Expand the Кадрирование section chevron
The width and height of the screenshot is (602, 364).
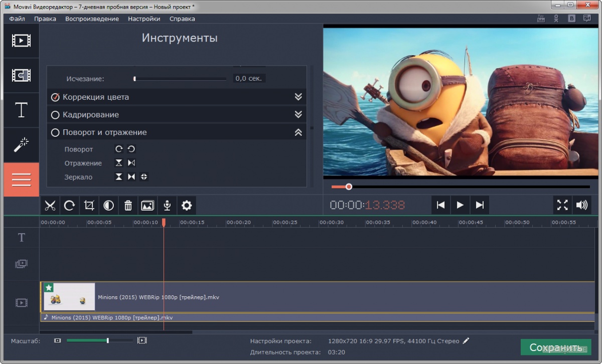pyautogui.click(x=298, y=114)
